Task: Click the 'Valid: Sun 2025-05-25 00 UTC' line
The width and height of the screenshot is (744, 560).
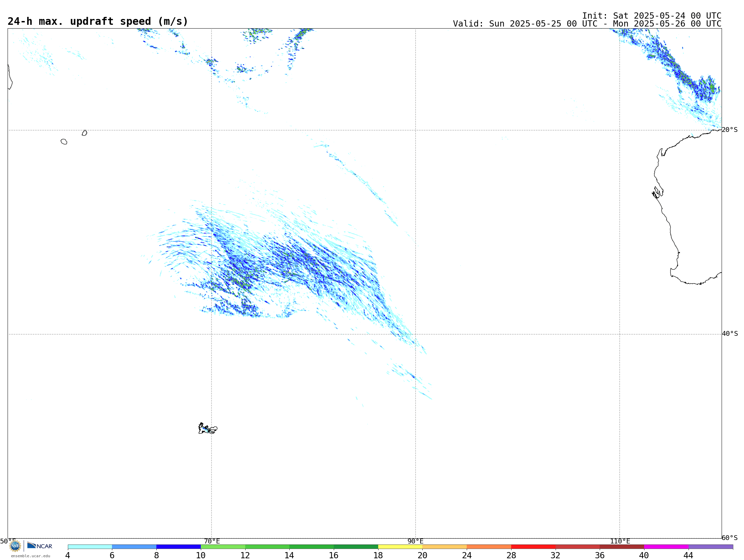Action: coord(587,24)
